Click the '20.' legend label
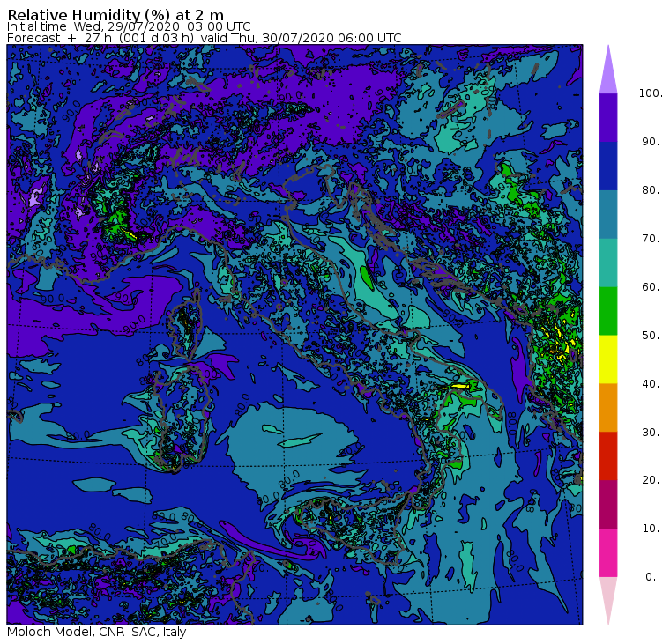The image size is (670, 644). tap(651, 479)
